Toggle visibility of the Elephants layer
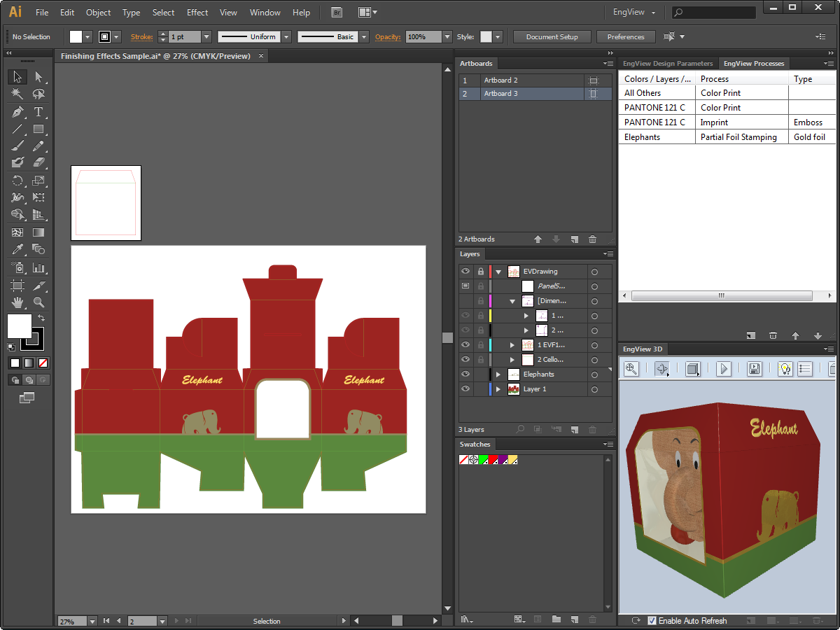This screenshot has height=630, width=840. tap(465, 374)
